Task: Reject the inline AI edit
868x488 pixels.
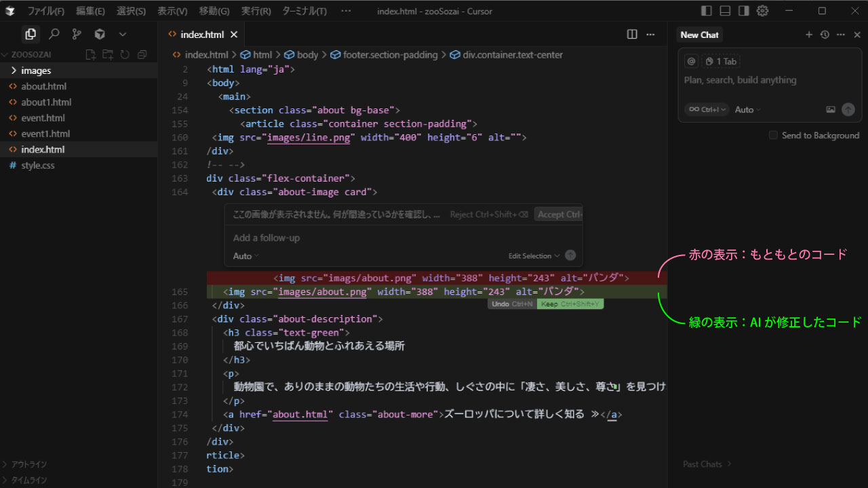Action: (x=489, y=214)
